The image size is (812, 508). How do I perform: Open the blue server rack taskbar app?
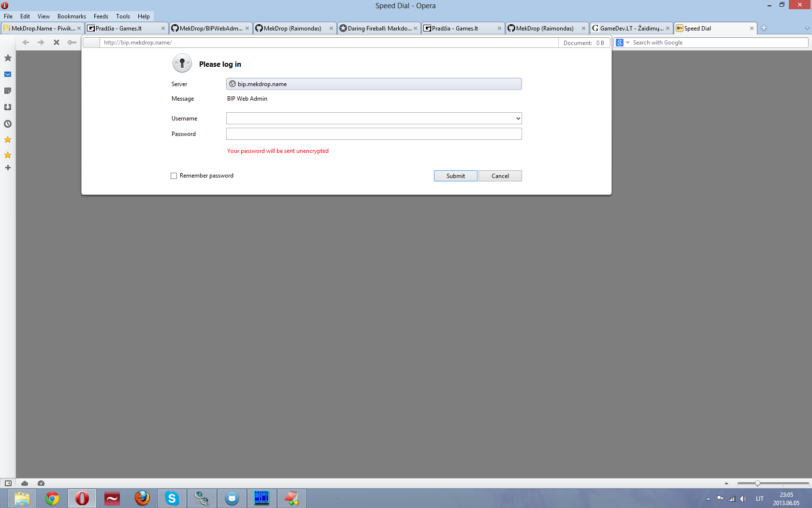[261, 498]
